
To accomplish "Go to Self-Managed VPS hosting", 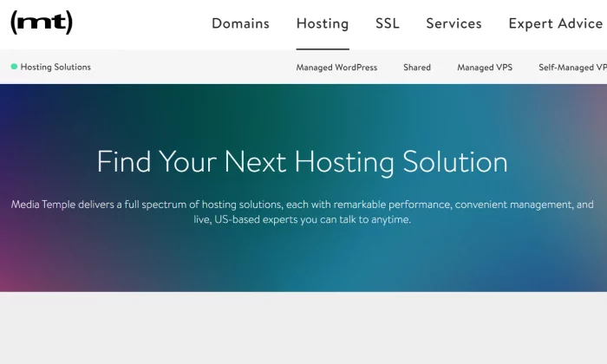I will 572,68.
